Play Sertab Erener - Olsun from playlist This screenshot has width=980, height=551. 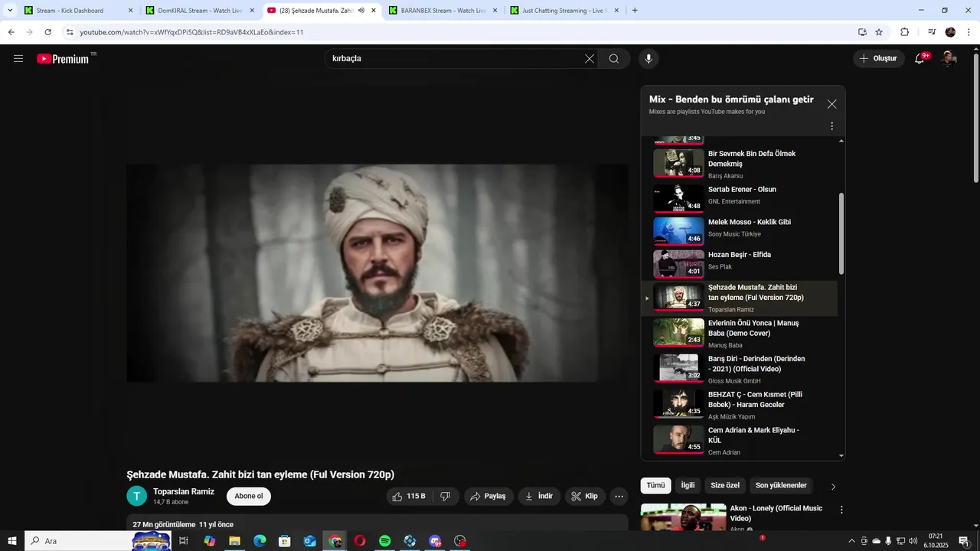tap(745, 198)
